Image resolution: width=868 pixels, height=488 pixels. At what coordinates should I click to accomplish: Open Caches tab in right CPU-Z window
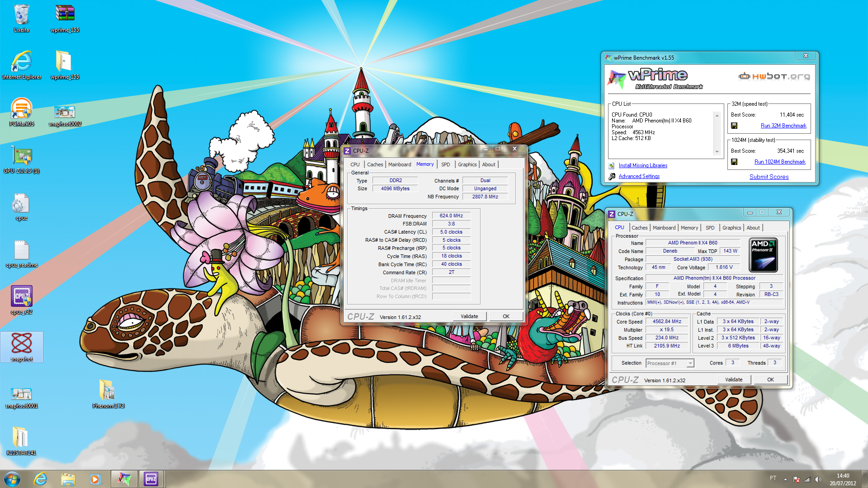tap(639, 228)
